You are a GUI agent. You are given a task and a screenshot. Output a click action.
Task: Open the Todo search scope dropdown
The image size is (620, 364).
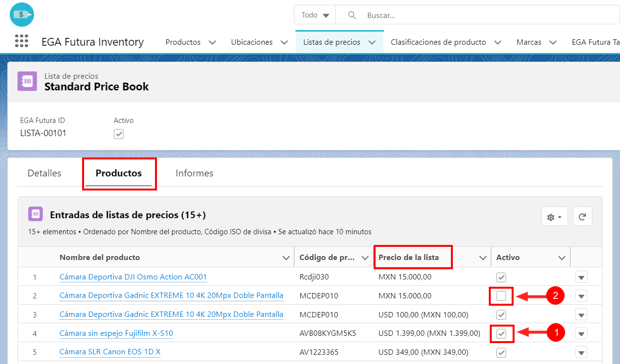click(x=315, y=15)
